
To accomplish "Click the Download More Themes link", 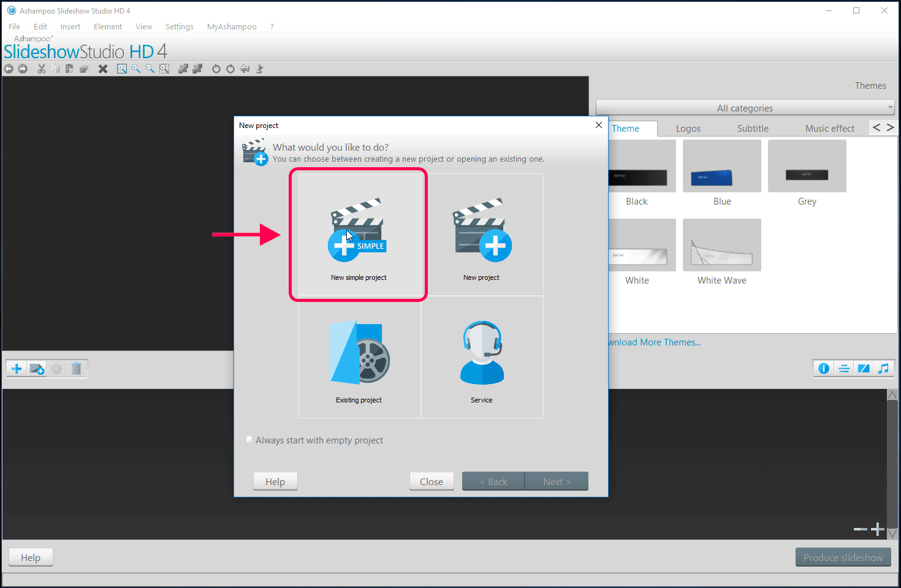I will click(x=655, y=342).
